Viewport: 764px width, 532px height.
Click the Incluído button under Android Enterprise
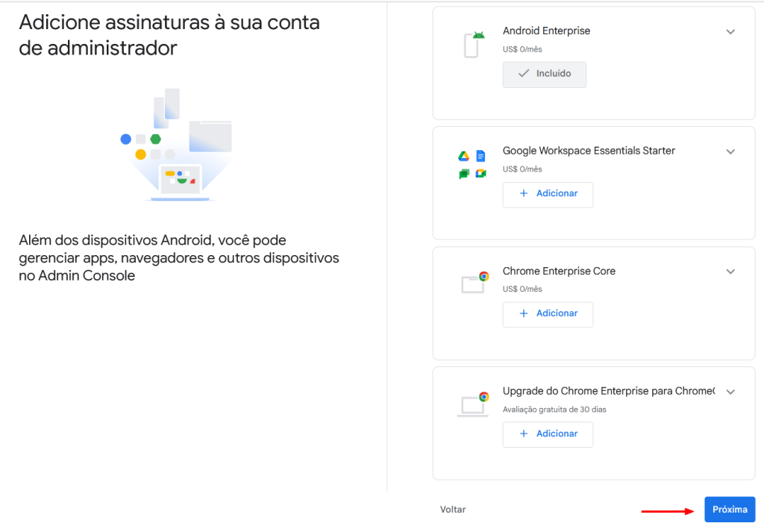point(544,75)
